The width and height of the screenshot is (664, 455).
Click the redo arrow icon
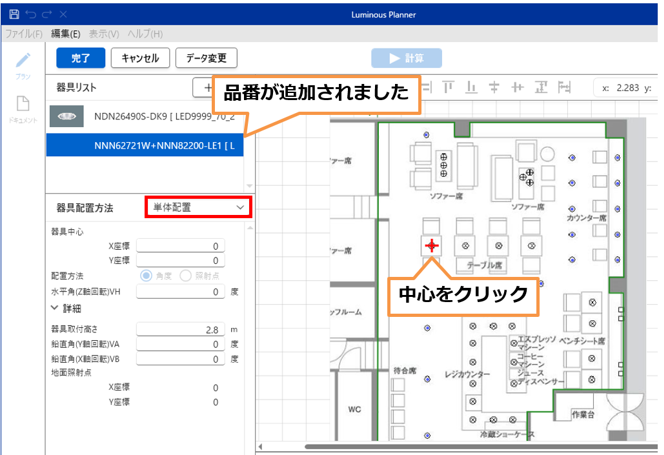(x=46, y=15)
